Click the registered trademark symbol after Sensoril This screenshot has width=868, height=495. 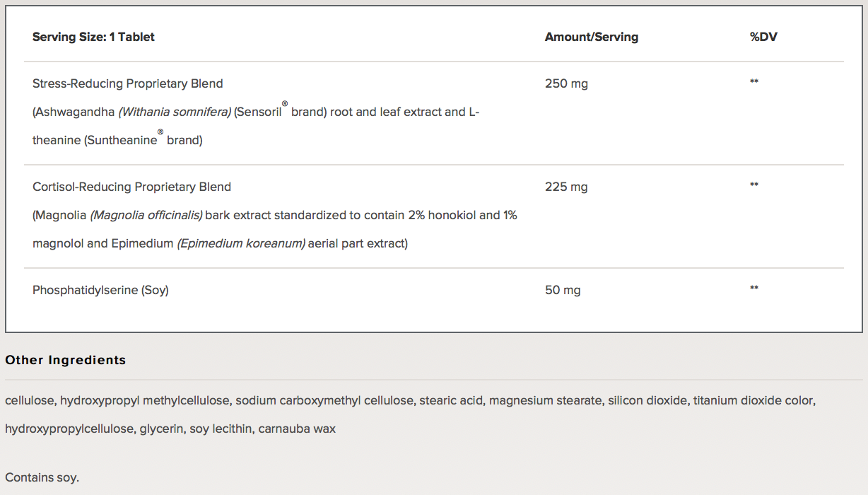coord(285,104)
